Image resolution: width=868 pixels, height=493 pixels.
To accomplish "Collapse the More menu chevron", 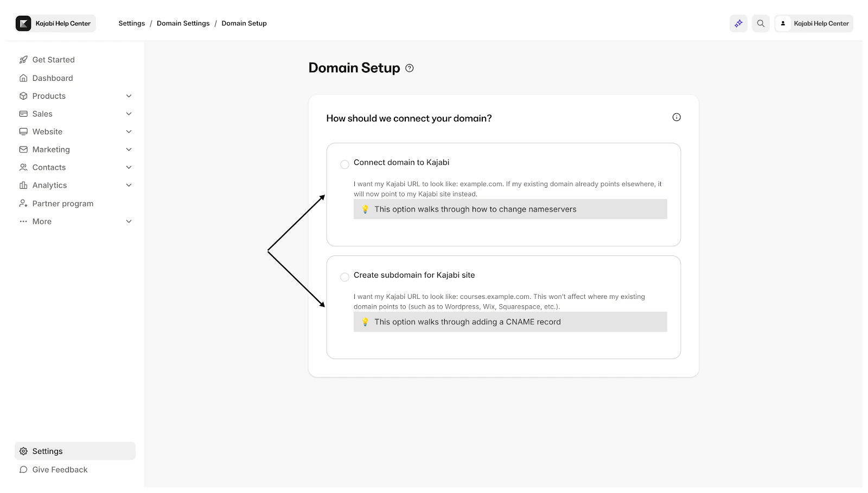I will [129, 221].
